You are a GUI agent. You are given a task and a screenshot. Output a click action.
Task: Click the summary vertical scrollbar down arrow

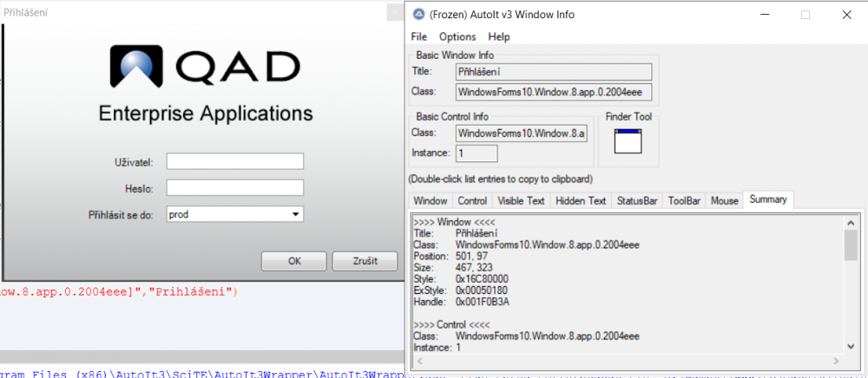point(851,346)
